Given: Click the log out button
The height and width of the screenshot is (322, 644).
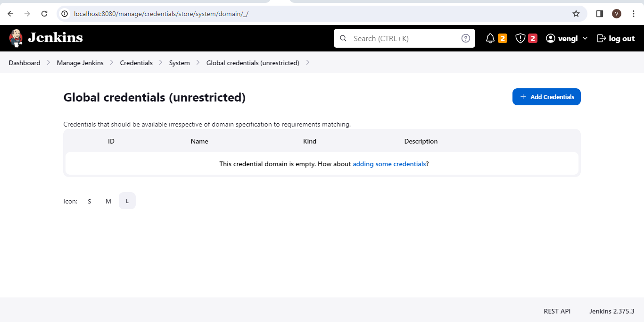Looking at the screenshot, I should tap(616, 38).
